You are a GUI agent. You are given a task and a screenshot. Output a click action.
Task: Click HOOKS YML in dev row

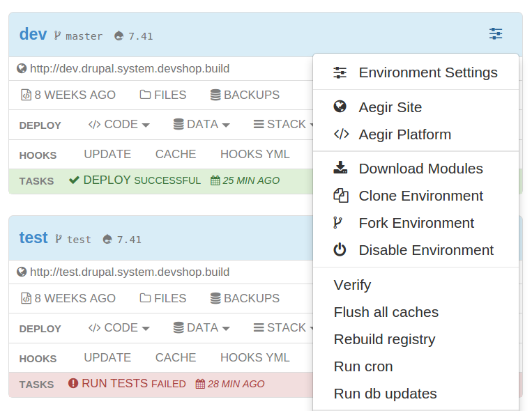[x=254, y=154]
